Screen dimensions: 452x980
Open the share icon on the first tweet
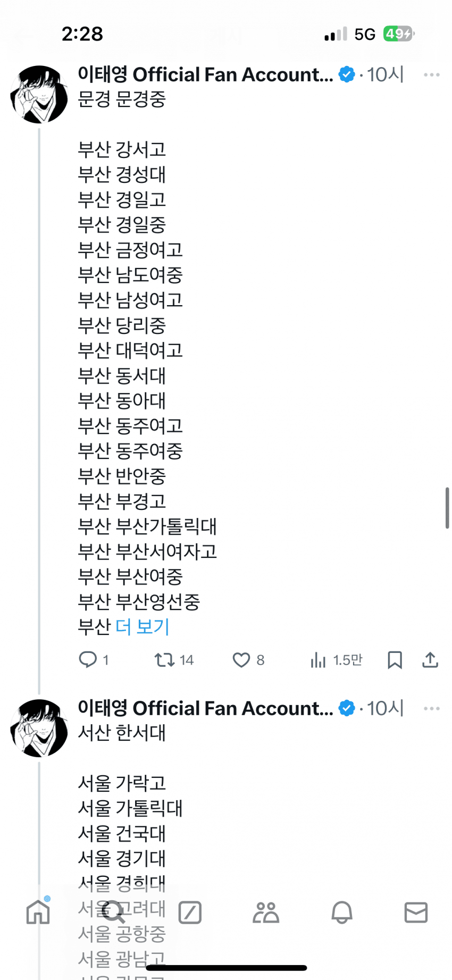pyautogui.click(x=430, y=660)
